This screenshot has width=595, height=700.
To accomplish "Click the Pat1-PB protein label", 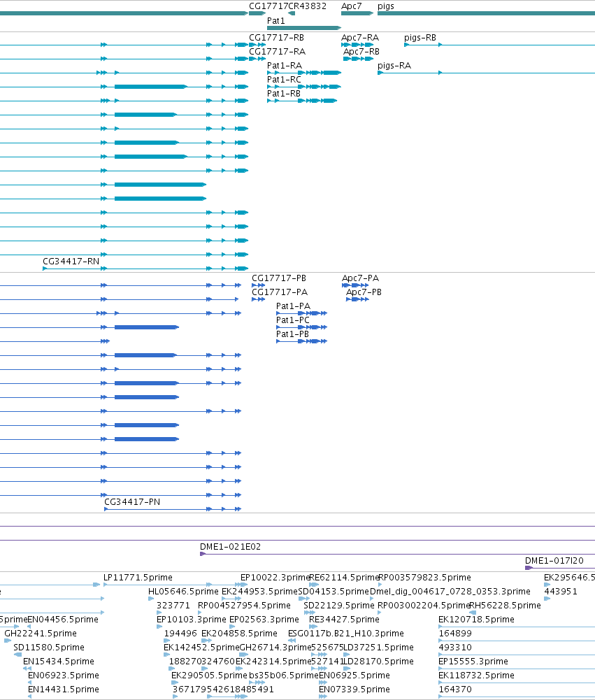I will pyautogui.click(x=292, y=334).
